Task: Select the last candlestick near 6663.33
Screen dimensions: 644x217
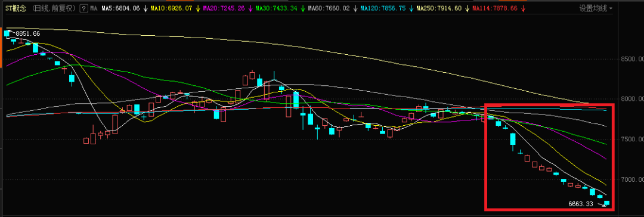Action: pyautogui.click(x=606, y=203)
